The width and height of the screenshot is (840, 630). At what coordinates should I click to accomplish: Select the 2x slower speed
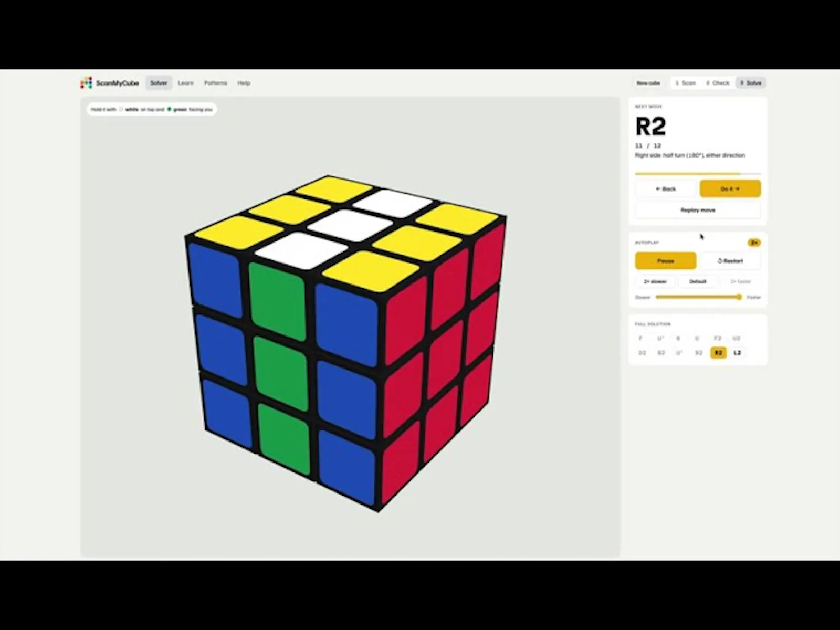pos(655,282)
